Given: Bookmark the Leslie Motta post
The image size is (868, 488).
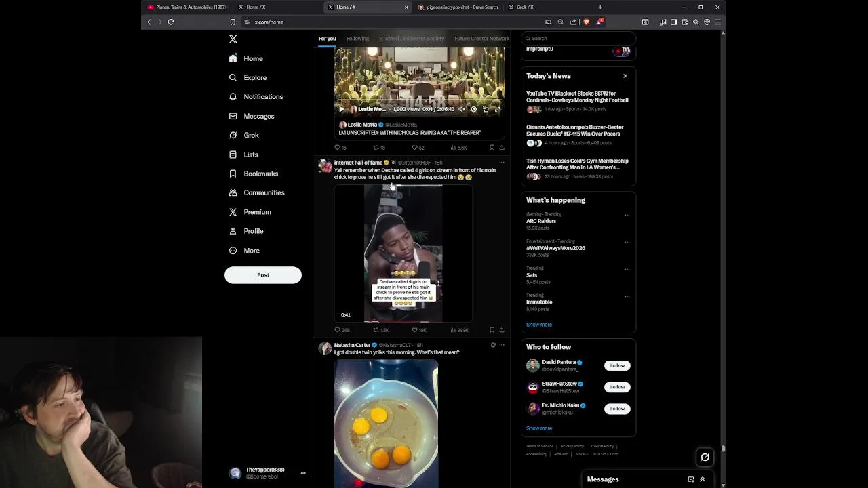Looking at the screenshot, I should [492, 148].
